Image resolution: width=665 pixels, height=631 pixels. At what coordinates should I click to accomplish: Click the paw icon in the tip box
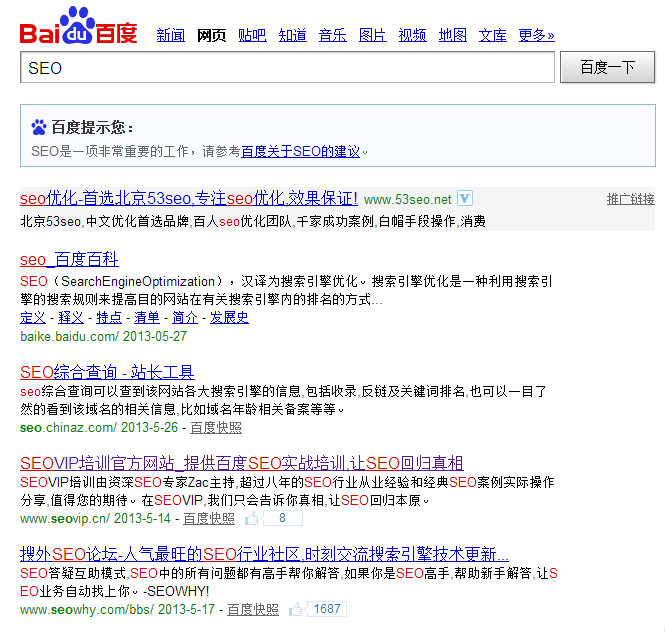tap(39, 127)
